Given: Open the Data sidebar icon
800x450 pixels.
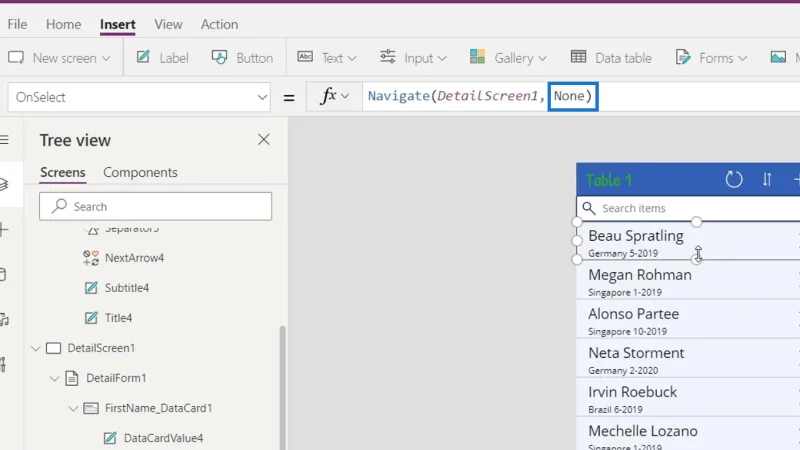Looking at the screenshot, I should tap(3, 274).
